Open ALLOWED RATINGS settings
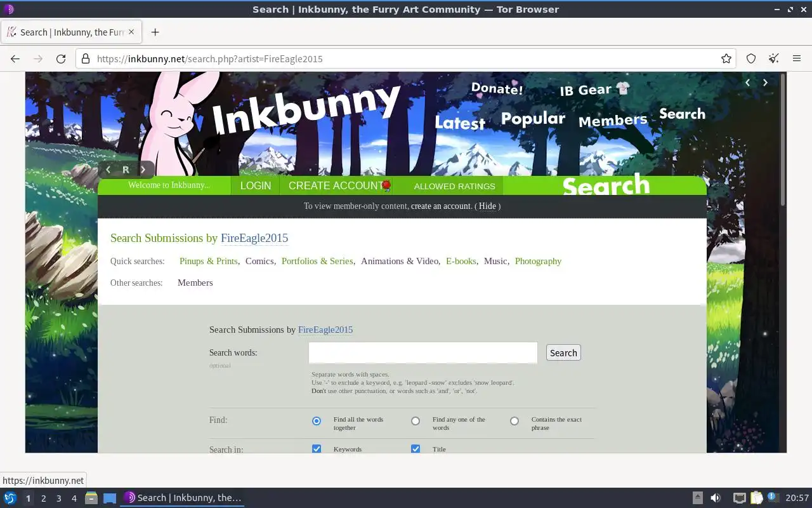The height and width of the screenshot is (508, 812). [454, 186]
